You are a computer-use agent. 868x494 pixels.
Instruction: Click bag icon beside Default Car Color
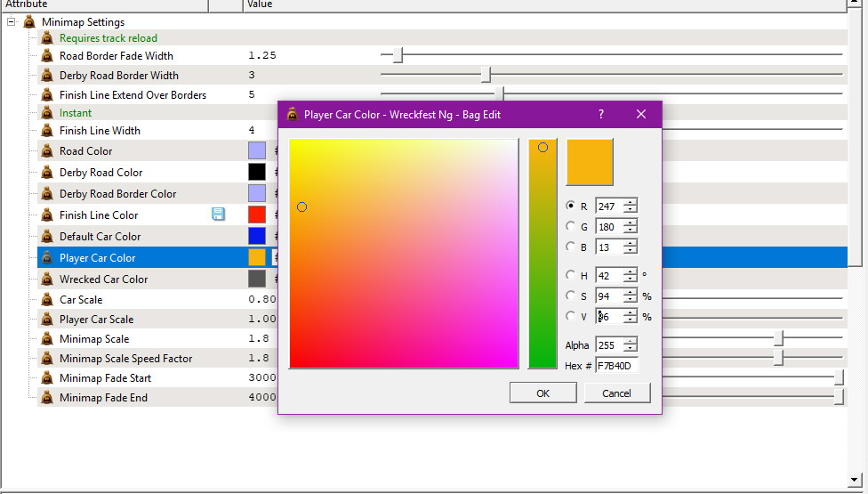point(48,237)
